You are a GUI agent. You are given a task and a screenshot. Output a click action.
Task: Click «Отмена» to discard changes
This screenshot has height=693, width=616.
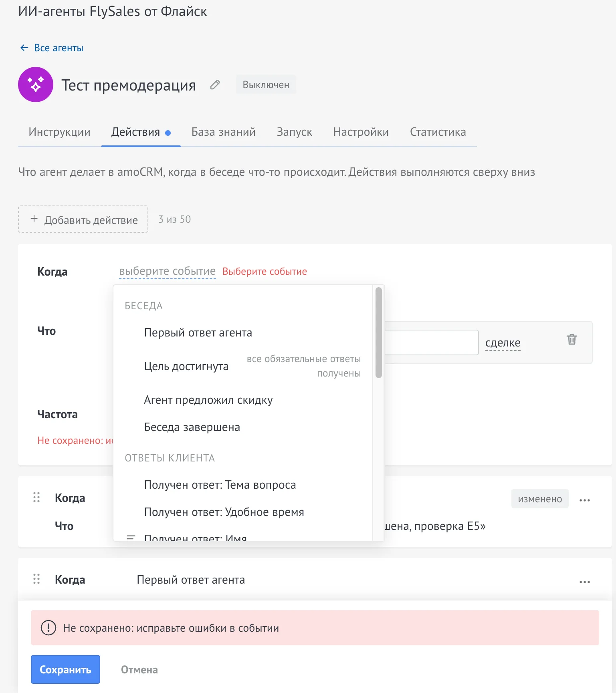click(139, 670)
